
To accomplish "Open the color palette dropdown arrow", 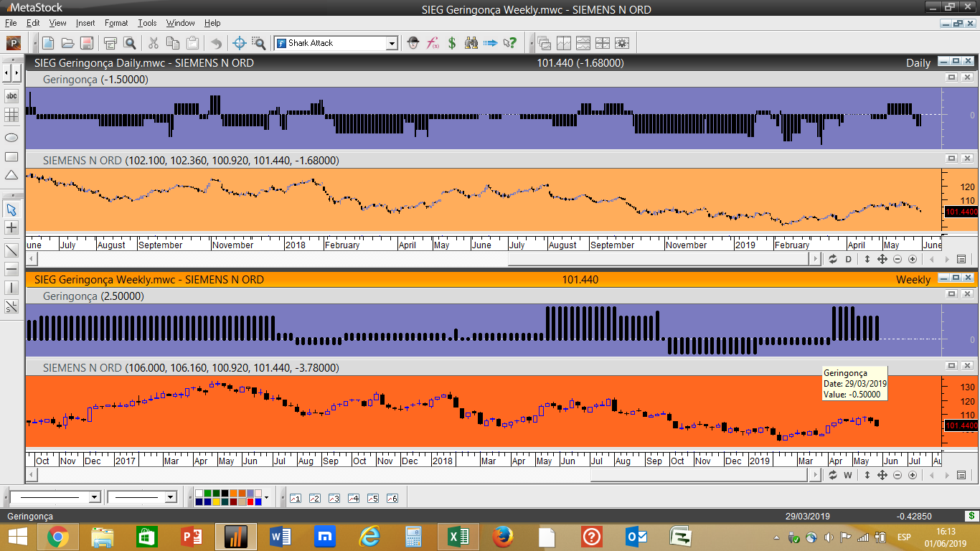I will [x=266, y=497].
